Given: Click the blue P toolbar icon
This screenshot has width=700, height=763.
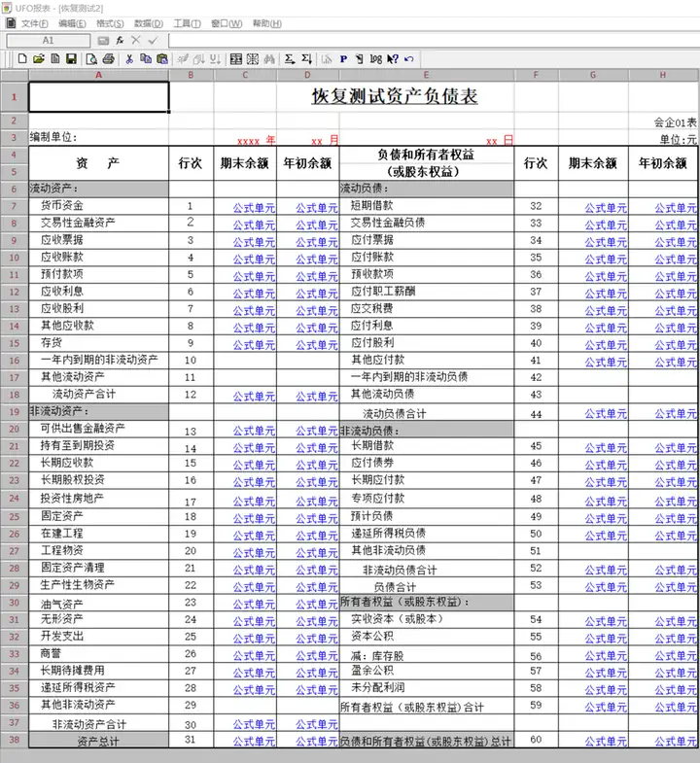Looking at the screenshot, I should pos(343,59).
